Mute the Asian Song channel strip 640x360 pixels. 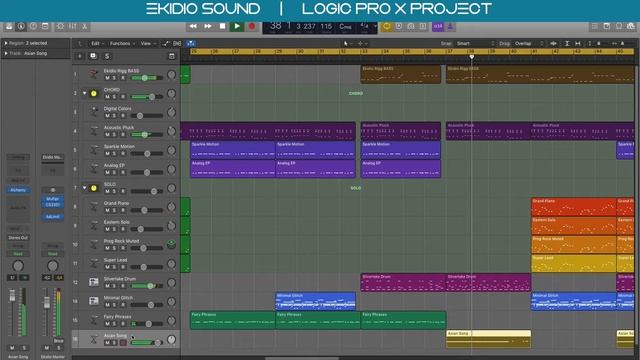pyautogui.click(x=12, y=348)
